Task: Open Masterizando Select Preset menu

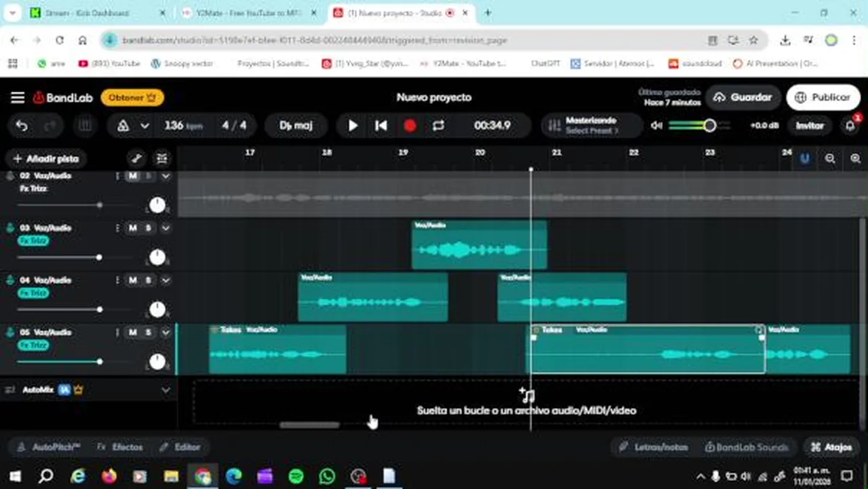Action: 592,126
